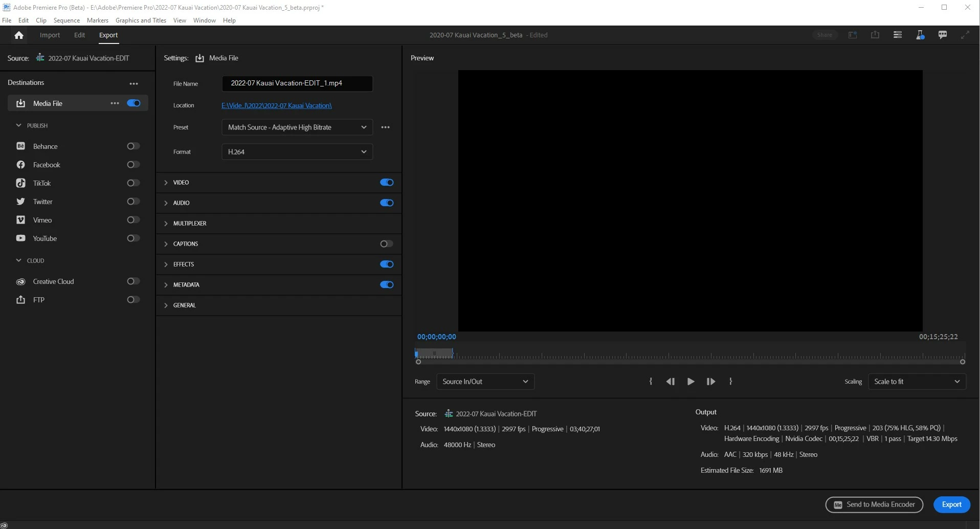Screen dimensions: 980x529
Task: Enable FTP upload toggle
Action: pyautogui.click(x=133, y=300)
